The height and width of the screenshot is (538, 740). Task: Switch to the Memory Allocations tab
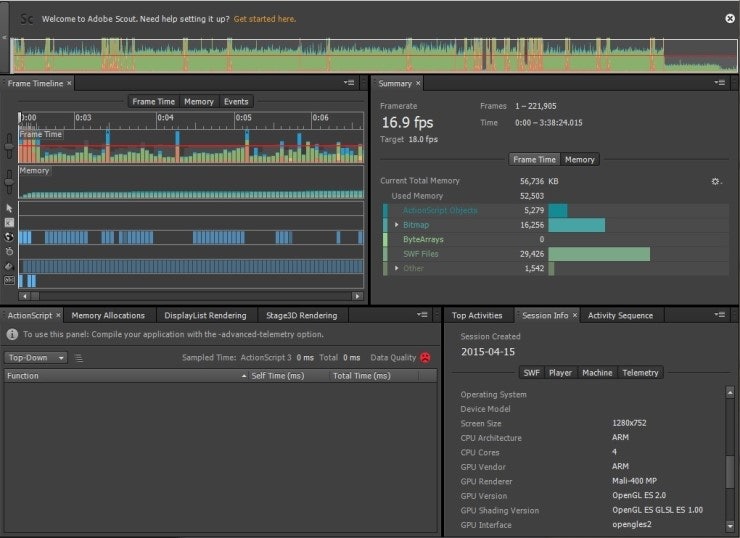coord(108,315)
